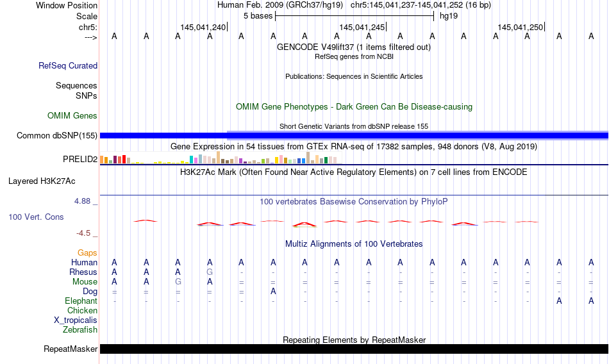Select the Chicken species row label

[x=82, y=310]
